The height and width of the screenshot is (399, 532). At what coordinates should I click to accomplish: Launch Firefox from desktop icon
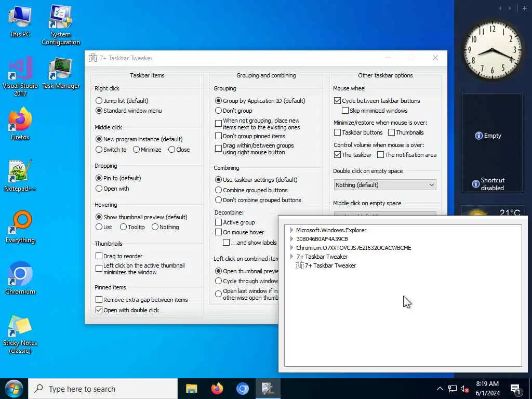tap(20, 124)
